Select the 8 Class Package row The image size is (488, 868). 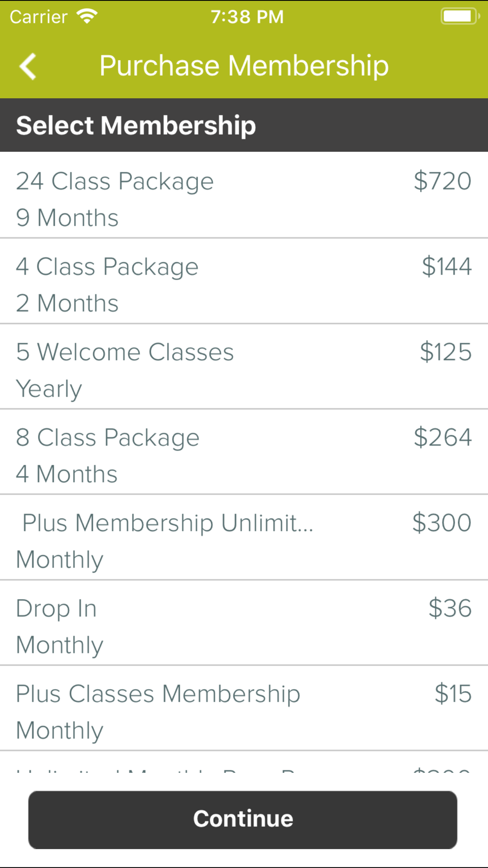point(244,452)
